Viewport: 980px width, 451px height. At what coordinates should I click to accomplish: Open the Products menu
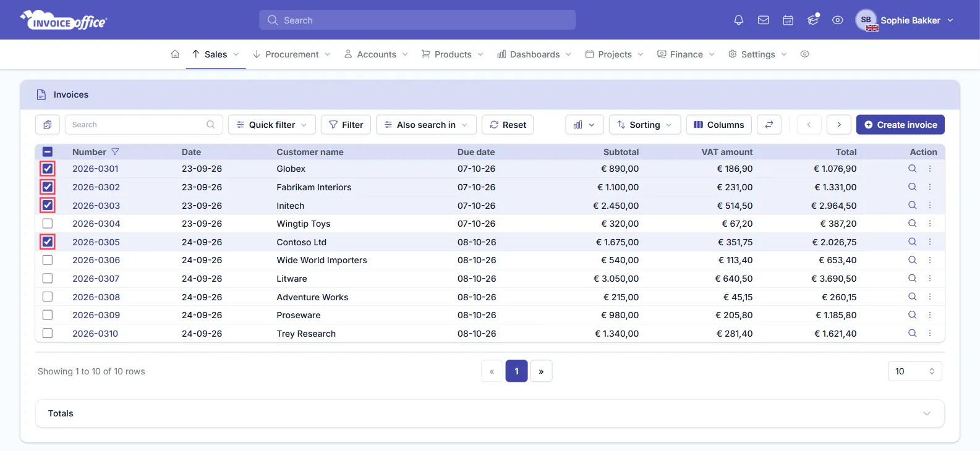pos(452,54)
